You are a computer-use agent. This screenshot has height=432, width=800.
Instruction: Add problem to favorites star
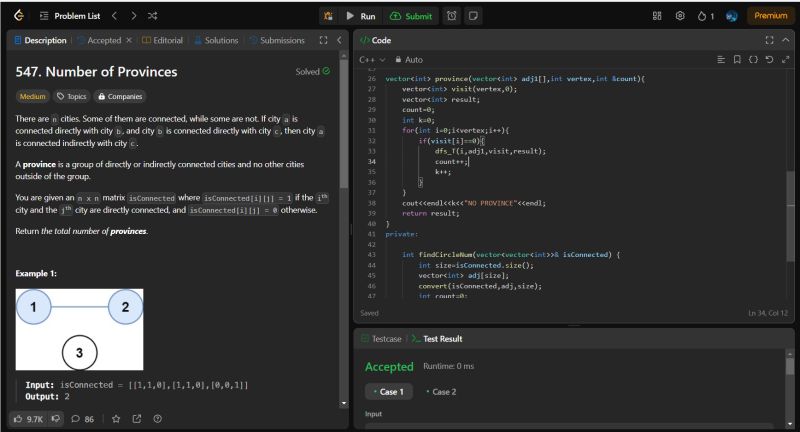tap(116, 419)
